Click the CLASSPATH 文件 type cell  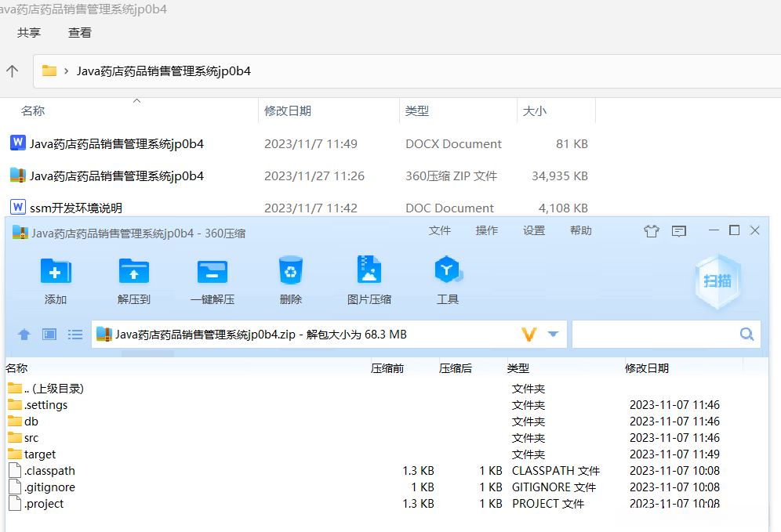(556, 470)
